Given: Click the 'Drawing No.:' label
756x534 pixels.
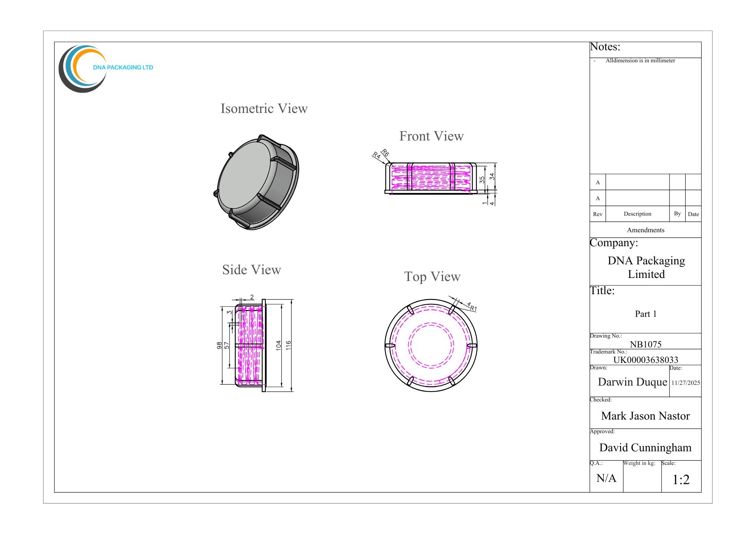Looking at the screenshot, I should point(606,336).
